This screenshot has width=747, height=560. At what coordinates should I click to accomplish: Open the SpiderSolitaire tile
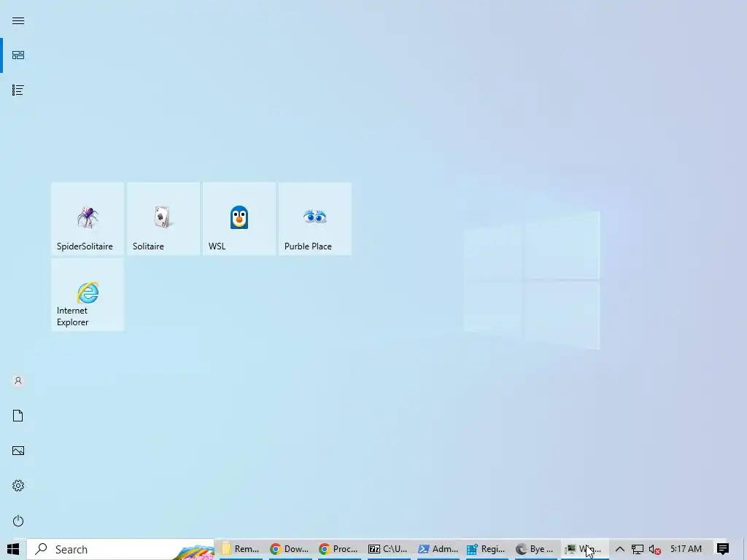[88, 219]
